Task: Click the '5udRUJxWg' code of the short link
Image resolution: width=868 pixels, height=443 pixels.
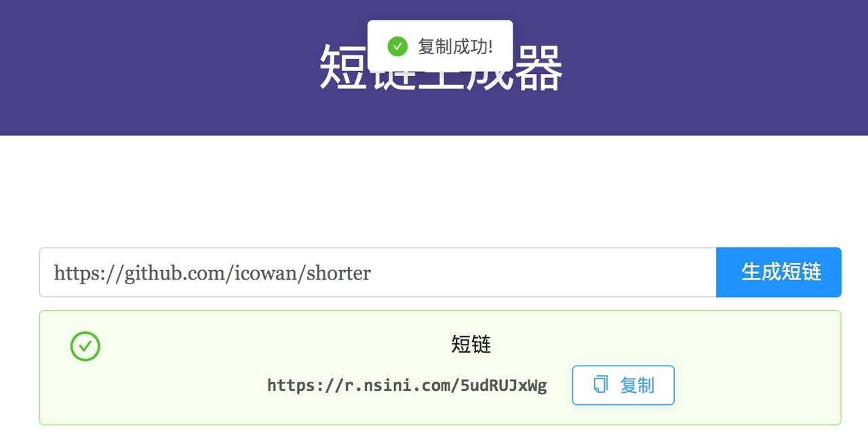Action: pos(503,385)
